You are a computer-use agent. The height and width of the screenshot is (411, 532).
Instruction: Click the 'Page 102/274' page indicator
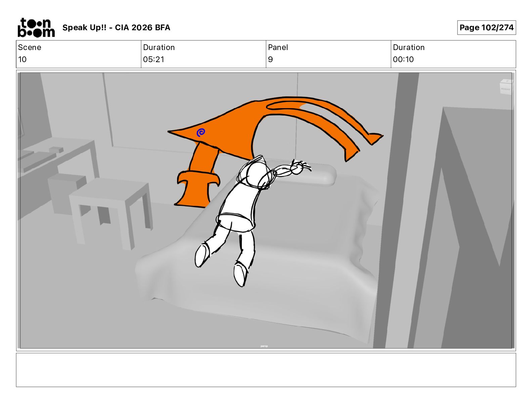coord(486,28)
